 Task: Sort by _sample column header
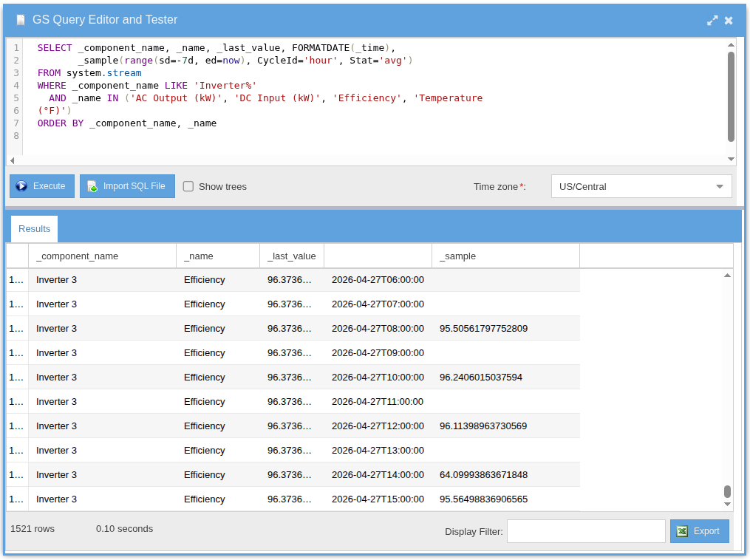tap(505, 256)
